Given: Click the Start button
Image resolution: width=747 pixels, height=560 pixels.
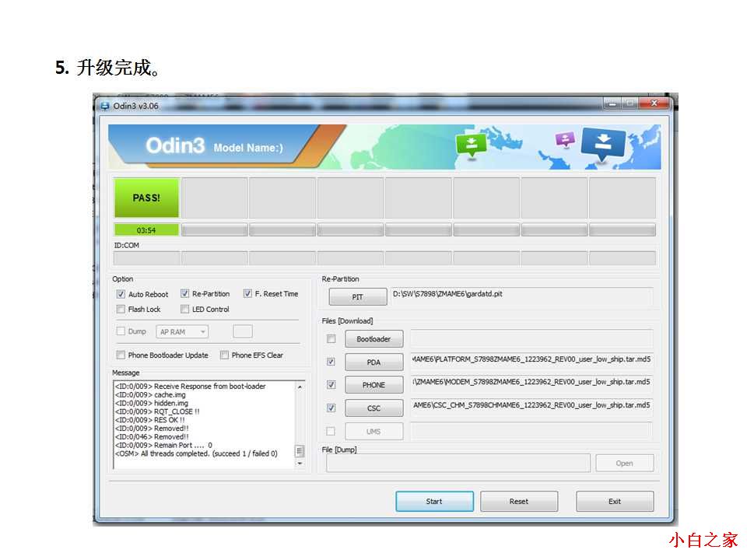Looking at the screenshot, I should click(434, 502).
